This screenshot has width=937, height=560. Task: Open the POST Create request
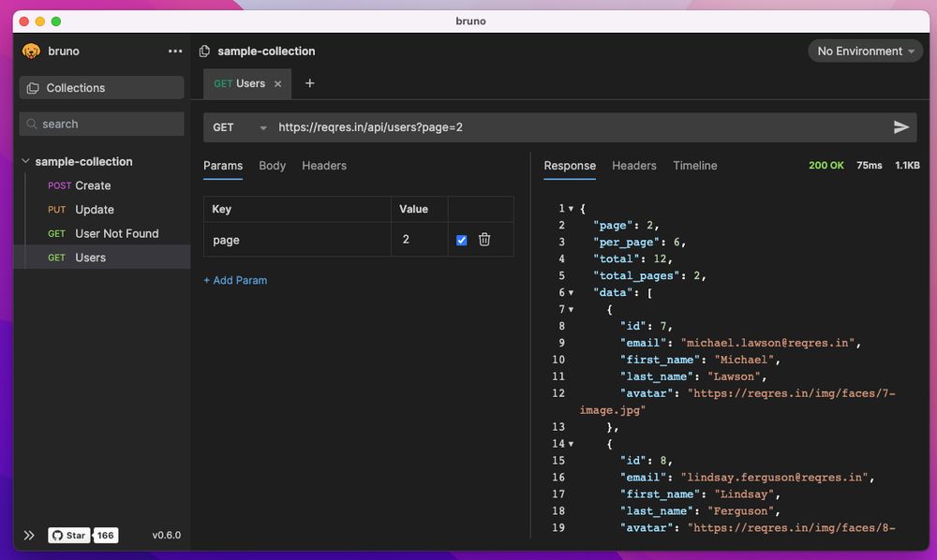click(x=102, y=185)
